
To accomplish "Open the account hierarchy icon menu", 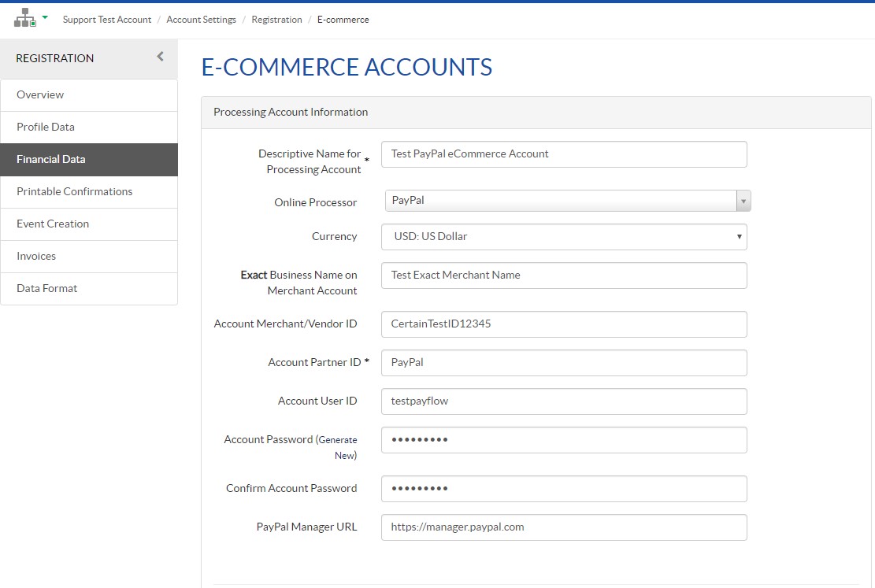I will [25, 18].
